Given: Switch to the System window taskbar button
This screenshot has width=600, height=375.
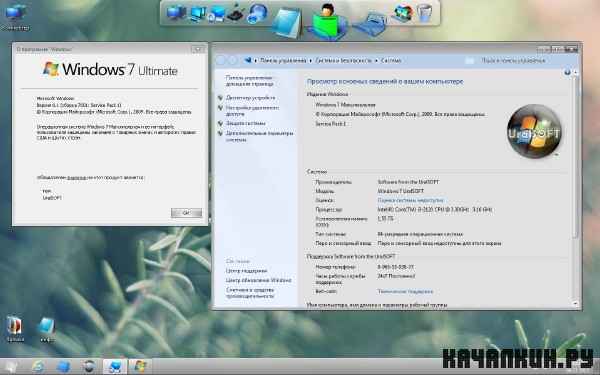Looking at the screenshot, I should (114, 367).
